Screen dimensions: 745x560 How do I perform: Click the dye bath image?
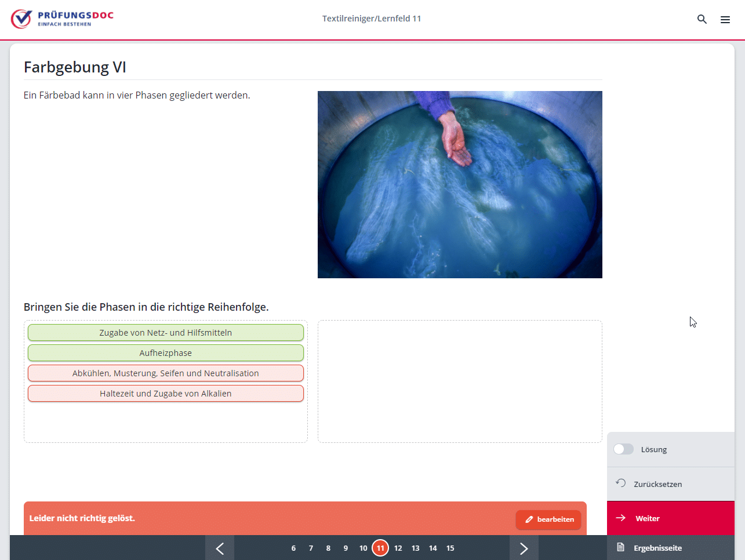click(460, 184)
